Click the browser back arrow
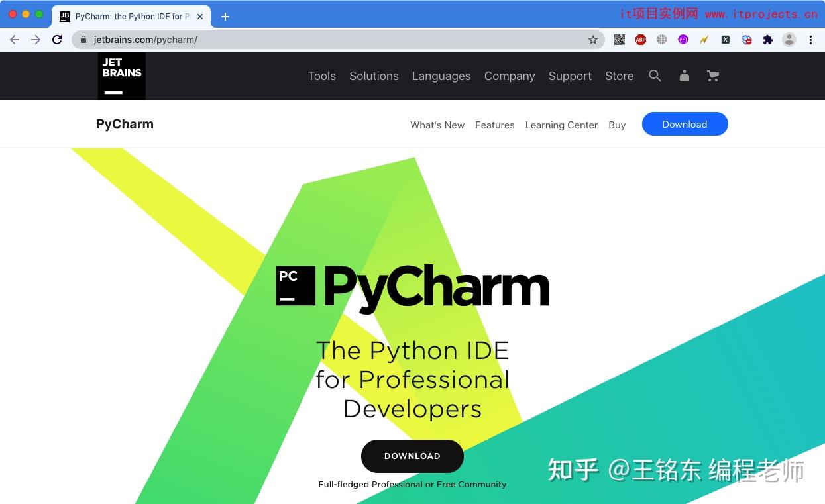 pyautogui.click(x=15, y=40)
